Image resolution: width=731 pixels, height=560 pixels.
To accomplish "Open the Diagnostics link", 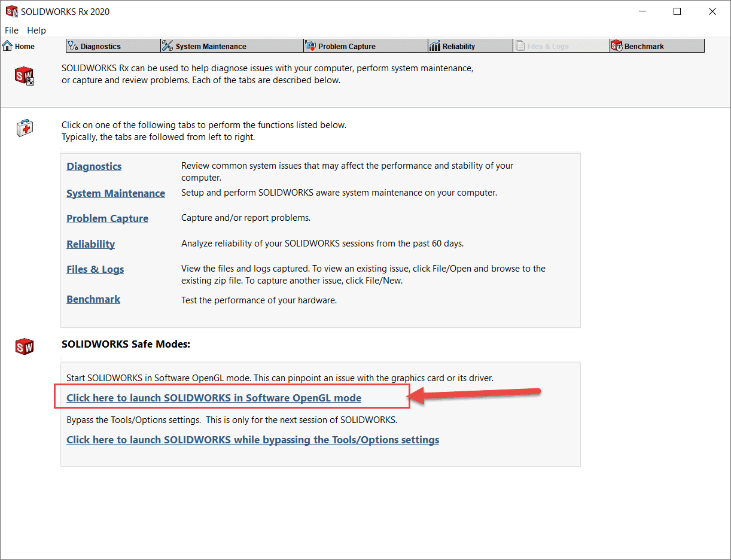I will coord(94,166).
